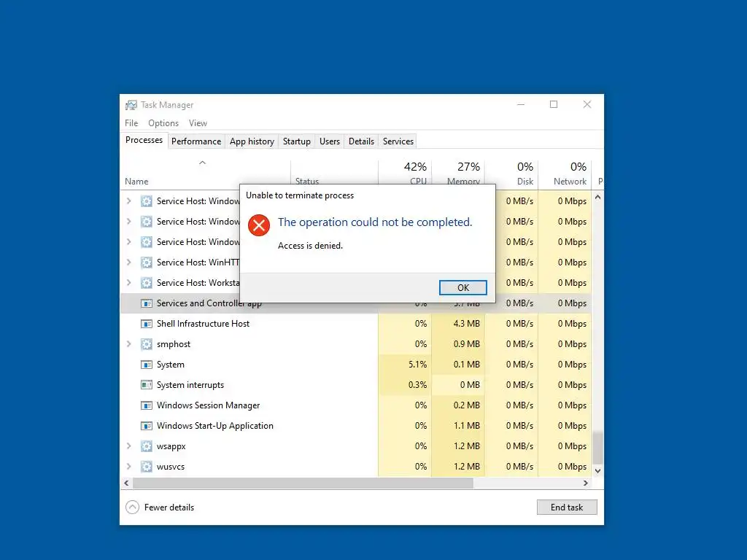Click the vertical scrollbar thumb
This screenshot has width=747, height=560.
point(598,448)
